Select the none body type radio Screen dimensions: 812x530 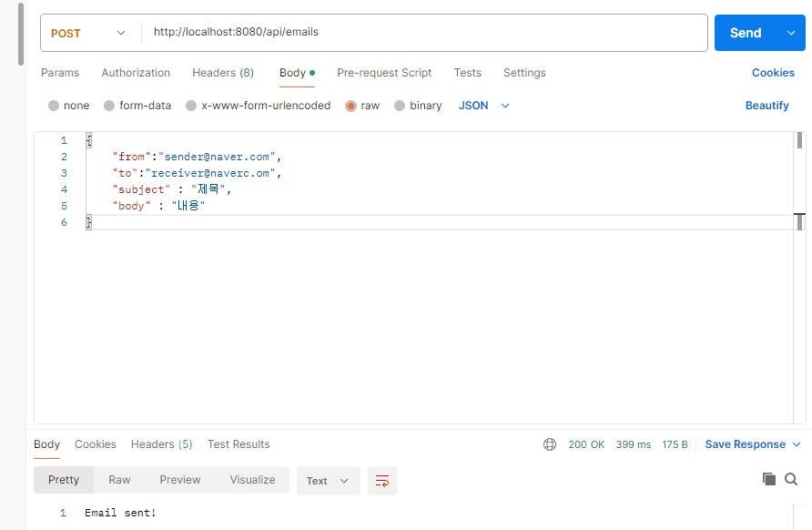54,106
